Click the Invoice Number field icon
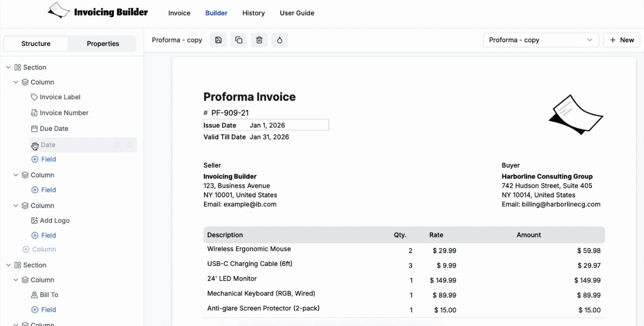 coord(34,113)
